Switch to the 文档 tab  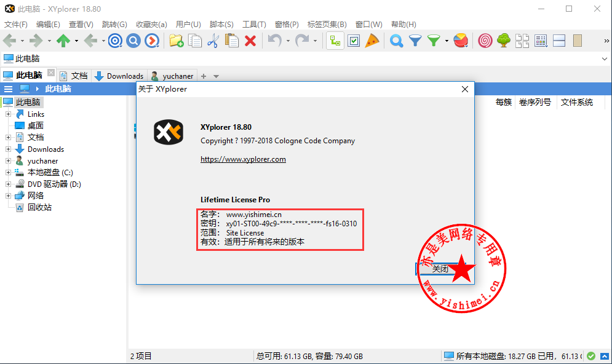[x=74, y=76]
